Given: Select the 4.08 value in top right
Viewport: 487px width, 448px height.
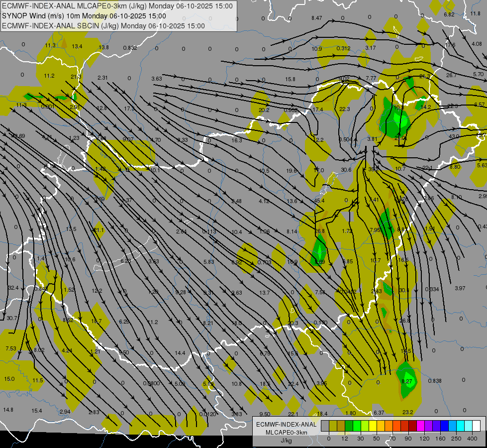Looking at the screenshot, I should click(477, 44).
